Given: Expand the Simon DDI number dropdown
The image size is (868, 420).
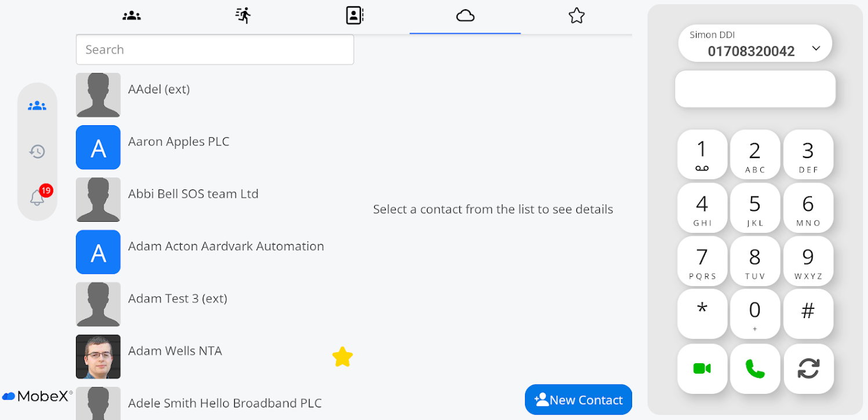Looking at the screenshot, I should pos(816,48).
